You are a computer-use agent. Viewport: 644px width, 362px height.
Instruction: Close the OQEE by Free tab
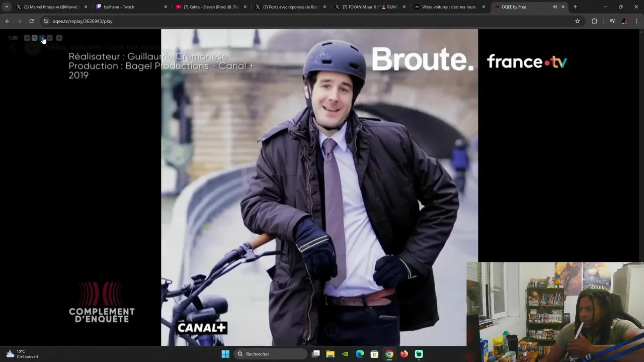pos(563,7)
